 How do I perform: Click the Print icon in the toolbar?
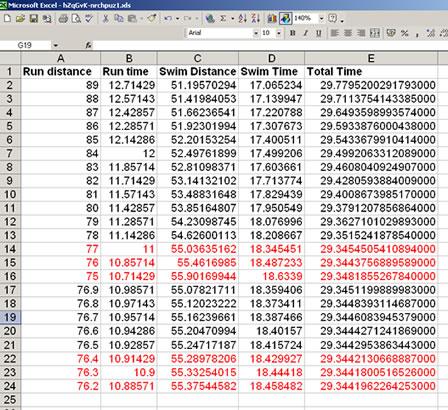[x=63, y=18]
